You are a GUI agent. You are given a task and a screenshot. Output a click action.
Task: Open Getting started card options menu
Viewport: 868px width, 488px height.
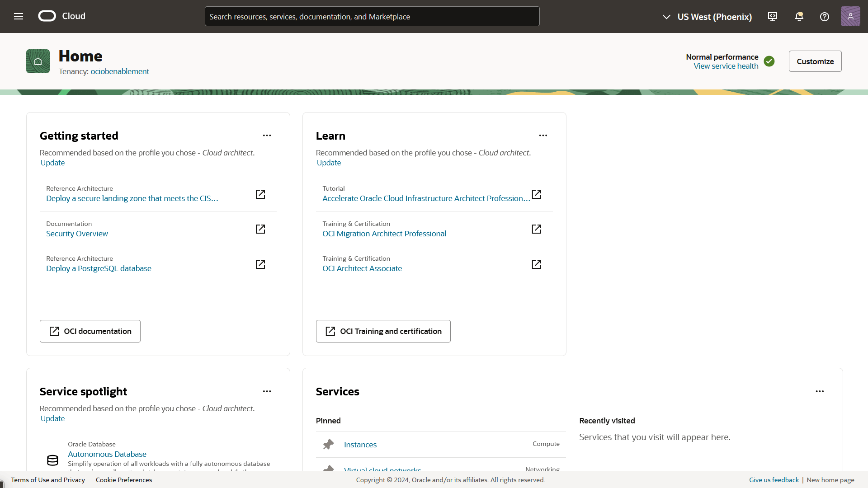tap(267, 136)
